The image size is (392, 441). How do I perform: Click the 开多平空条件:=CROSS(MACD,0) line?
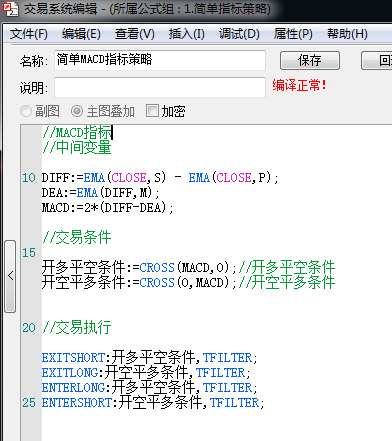click(188, 267)
